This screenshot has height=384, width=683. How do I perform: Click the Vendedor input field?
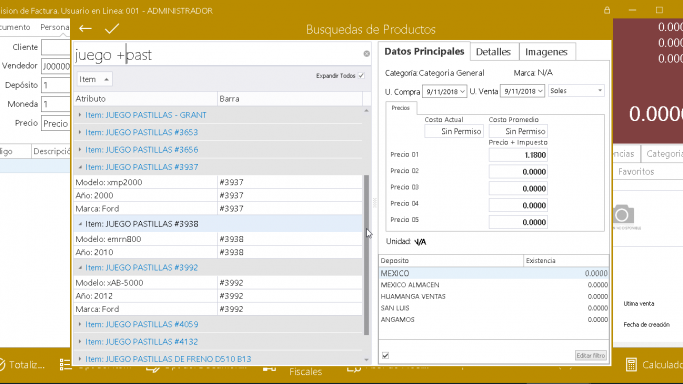point(56,66)
